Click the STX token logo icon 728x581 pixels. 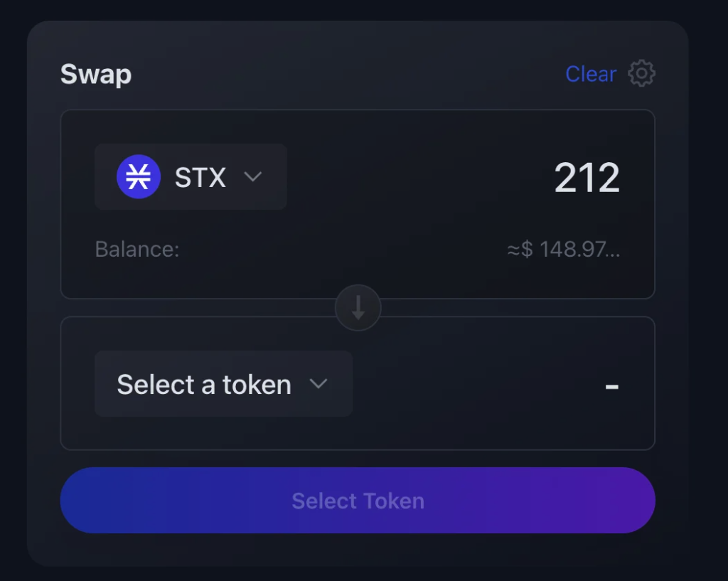point(139,176)
